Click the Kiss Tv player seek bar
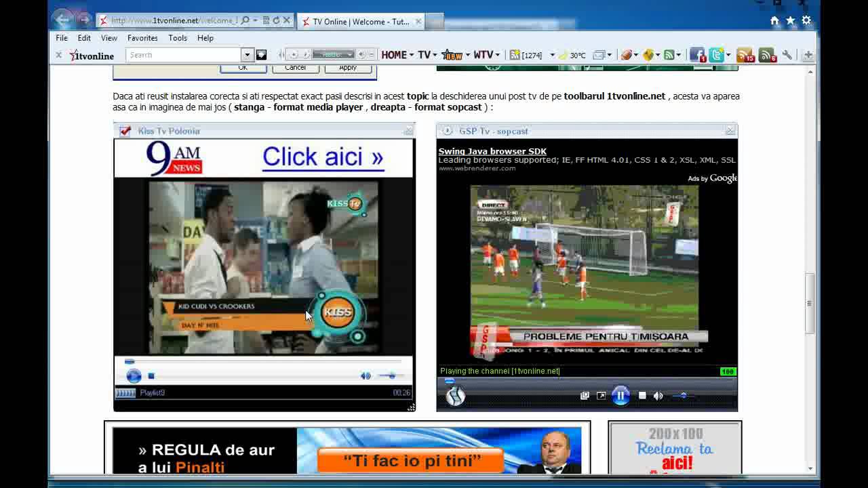Viewport: 868px width, 488px height. (263, 362)
